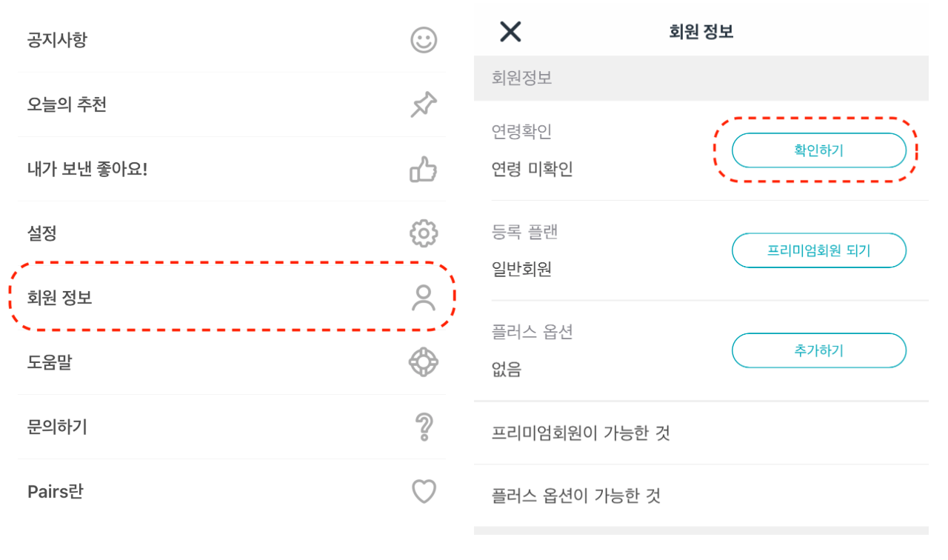Click the lifebuoy icon beside 도움말
Viewport: 948px width, 560px height.
424,362
